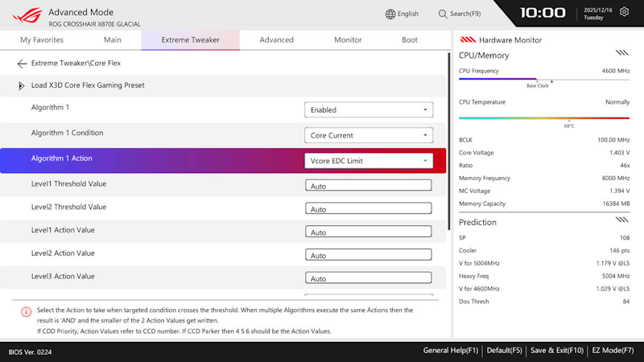Click Level2 Action Value field
This screenshot has width=644, height=362.
click(x=369, y=254)
